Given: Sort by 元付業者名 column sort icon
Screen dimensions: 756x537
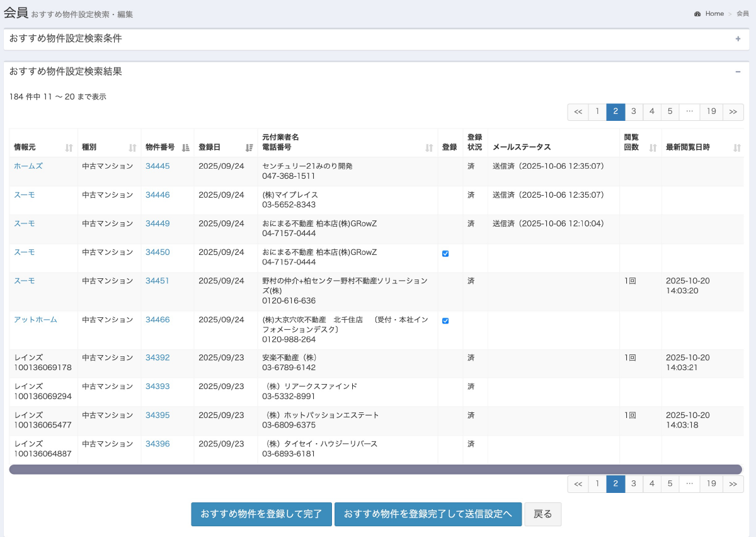Looking at the screenshot, I should 429,147.
